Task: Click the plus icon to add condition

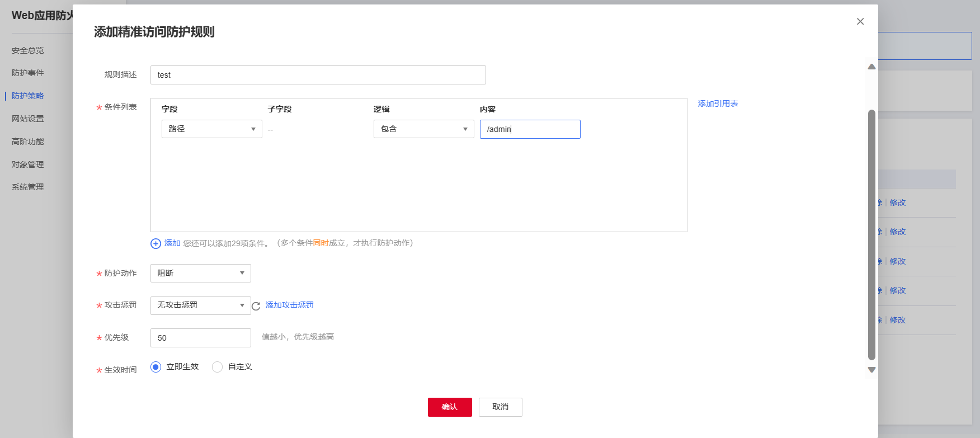Action: point(156,243)
